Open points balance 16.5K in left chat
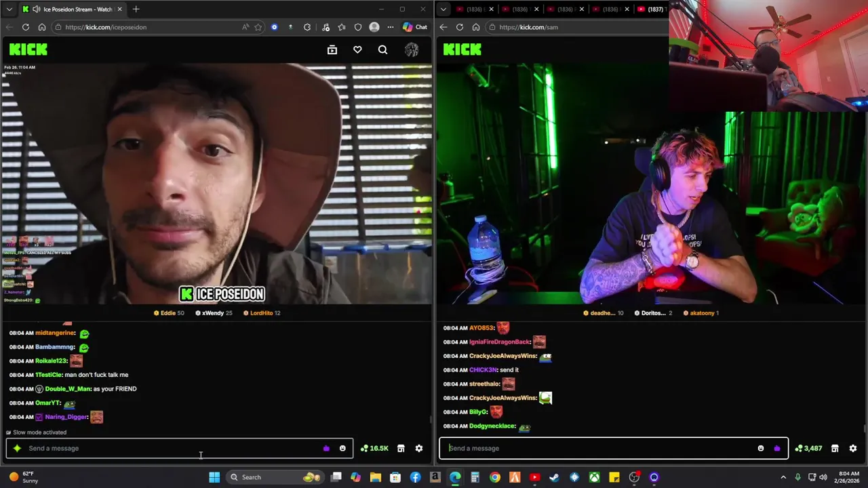Viewport: 868px width, 488px height. click(374, 448)
